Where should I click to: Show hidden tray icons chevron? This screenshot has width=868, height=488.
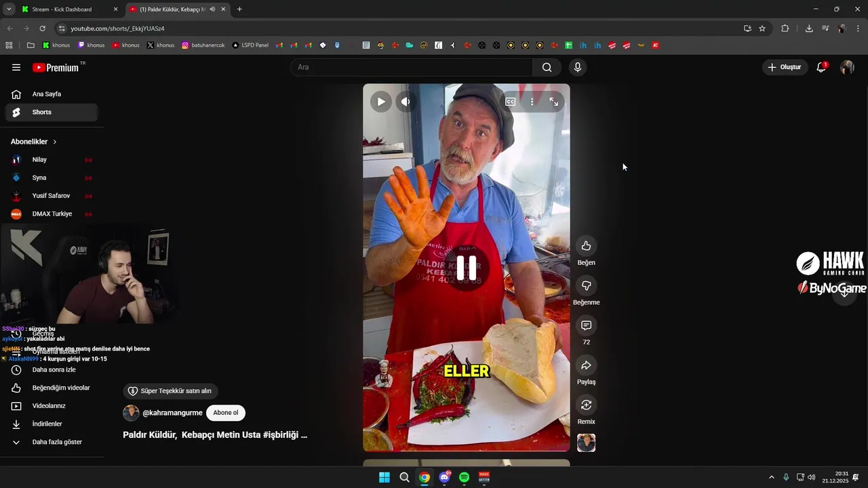tap(771, 477)
